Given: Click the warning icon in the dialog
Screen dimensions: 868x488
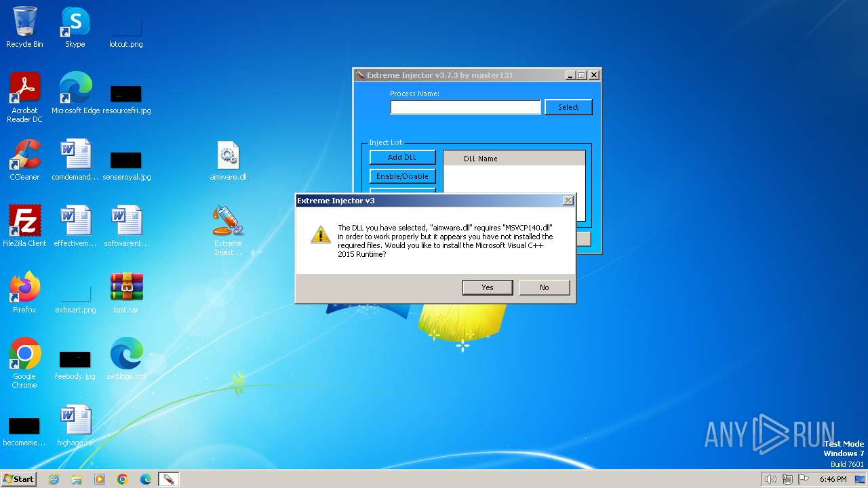Looking at the screenshot, I should coord(321,235).
